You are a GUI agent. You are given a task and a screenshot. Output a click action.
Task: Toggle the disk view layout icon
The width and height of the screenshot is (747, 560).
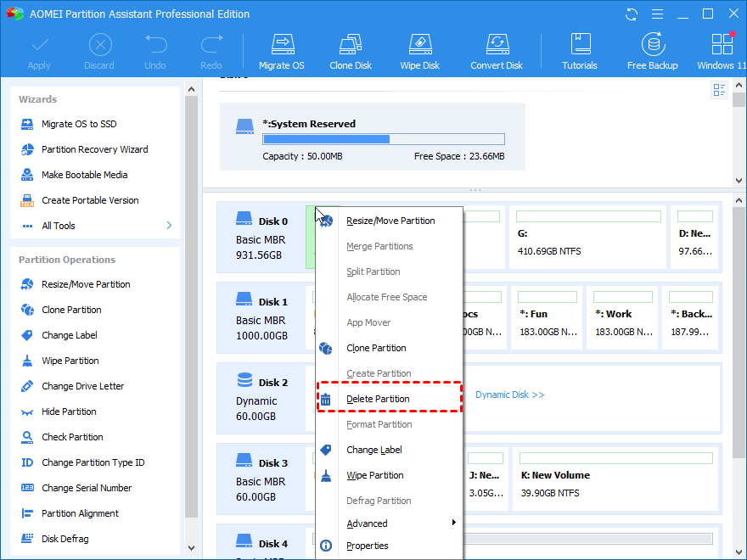click(719, 90)
